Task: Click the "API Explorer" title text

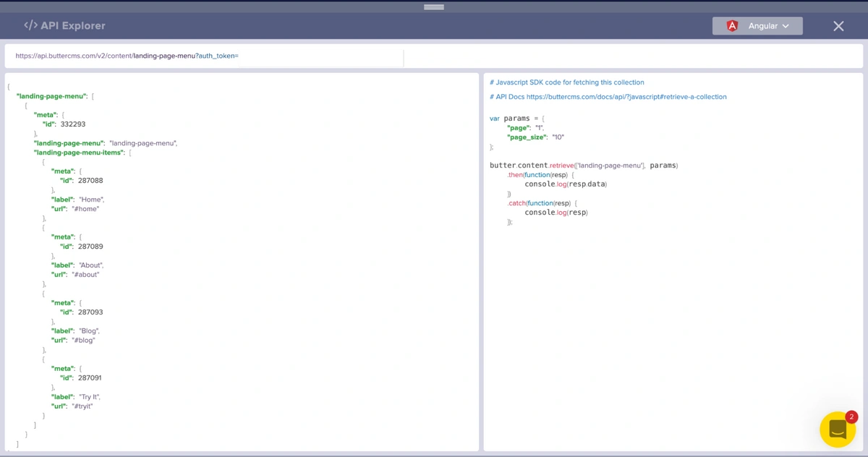Action: tap(73, 25)
